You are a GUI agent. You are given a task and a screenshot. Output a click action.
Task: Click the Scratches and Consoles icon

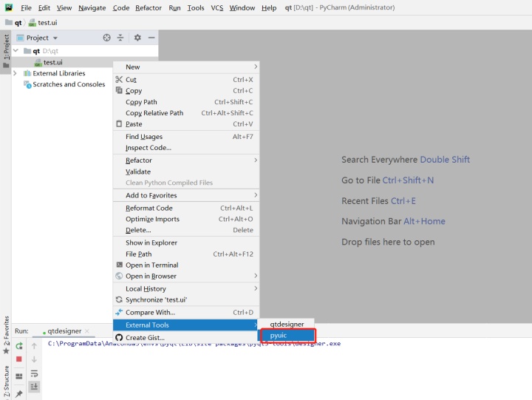point(27,84)
